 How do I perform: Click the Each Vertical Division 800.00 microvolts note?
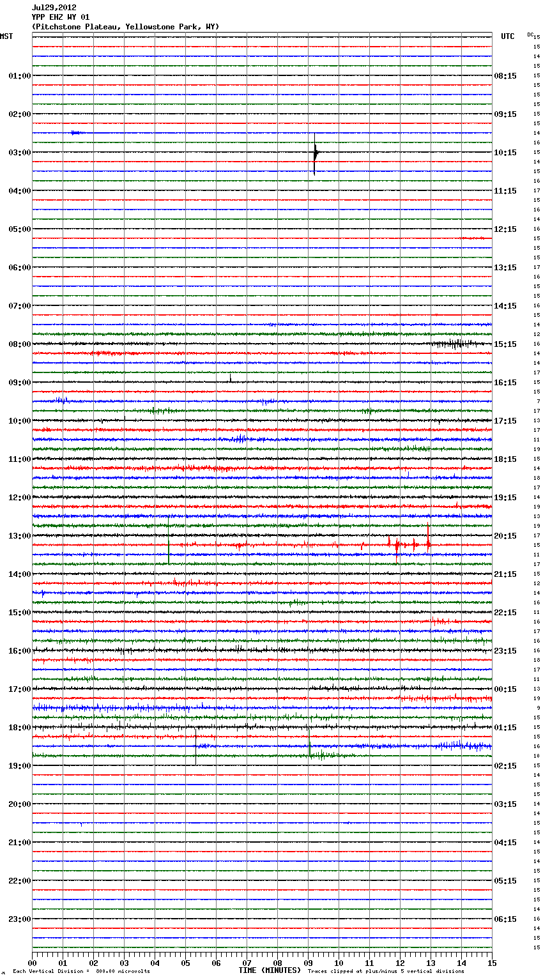click(81, 971)
